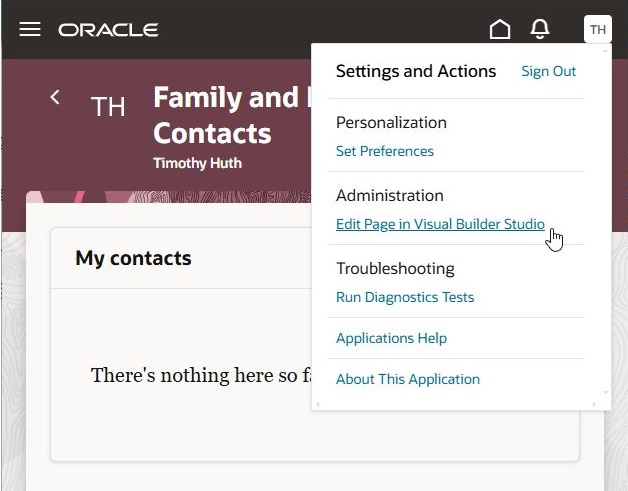The image size is (628, 491).
Task: Click the Settings and Actions heading
Action: coord(416,71)
